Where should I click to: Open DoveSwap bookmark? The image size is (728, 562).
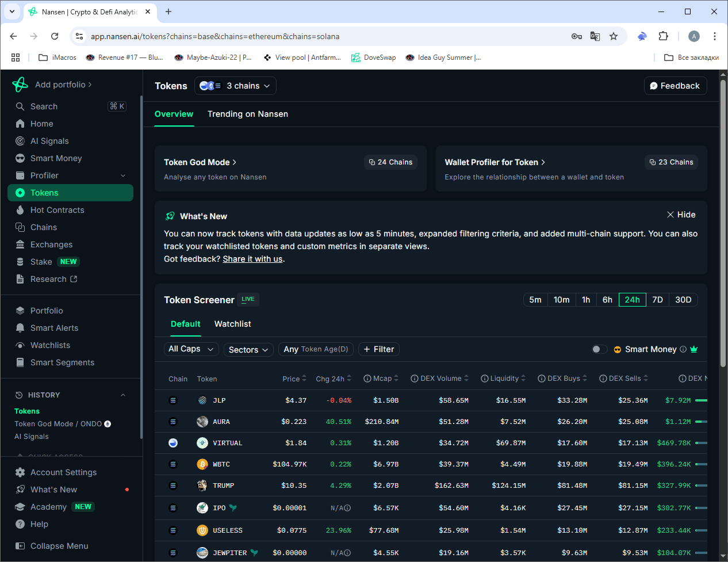(374, 58)
